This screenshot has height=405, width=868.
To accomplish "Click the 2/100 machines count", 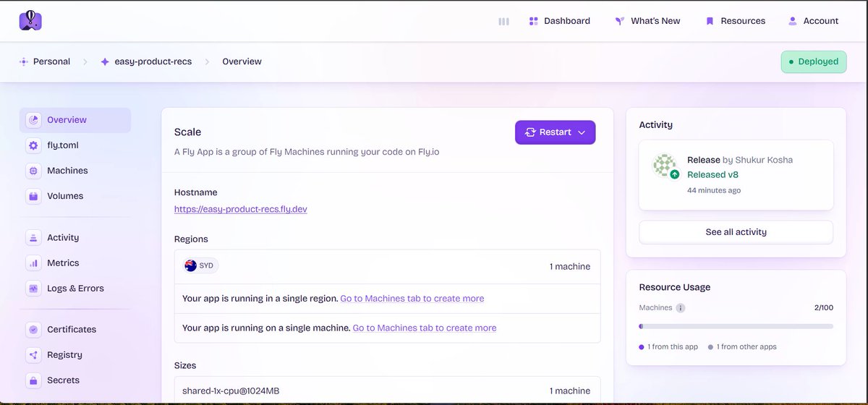I will pos(823,307).
